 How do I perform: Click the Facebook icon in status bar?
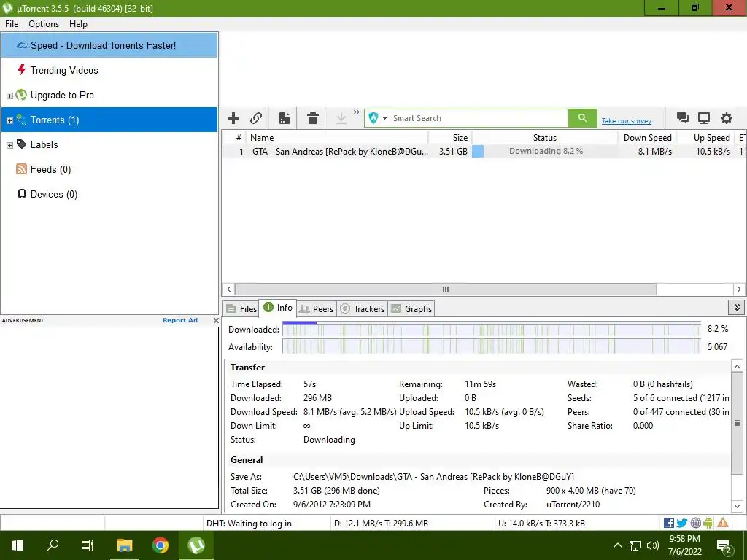coord(668,523)
